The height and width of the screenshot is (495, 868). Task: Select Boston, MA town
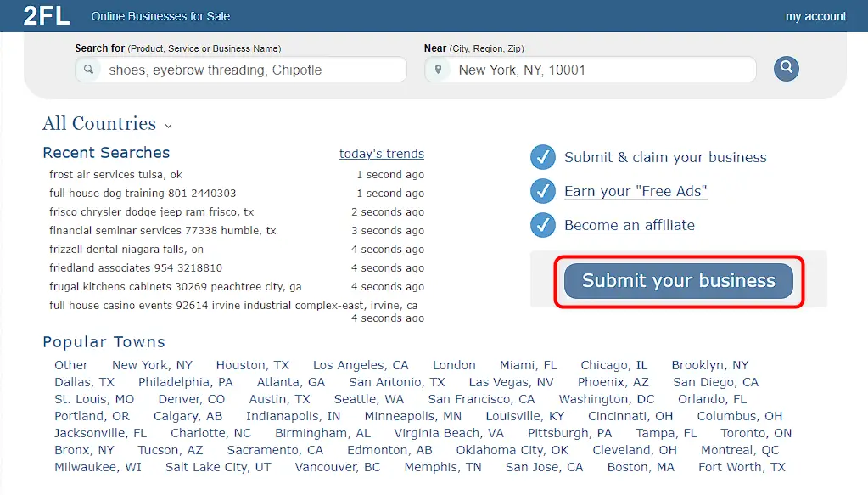coord(641,467)
